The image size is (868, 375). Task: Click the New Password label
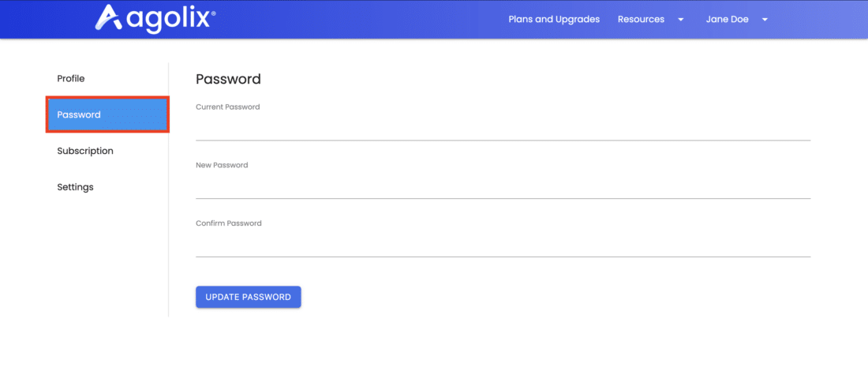[x=222, y=165]
